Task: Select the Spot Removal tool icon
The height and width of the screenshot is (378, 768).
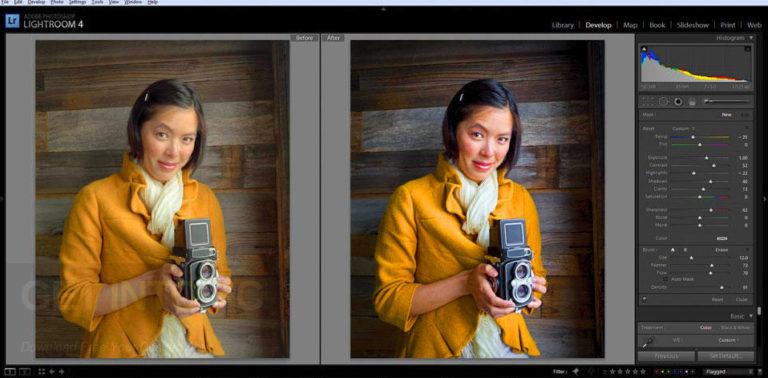Action: [664, 102]
